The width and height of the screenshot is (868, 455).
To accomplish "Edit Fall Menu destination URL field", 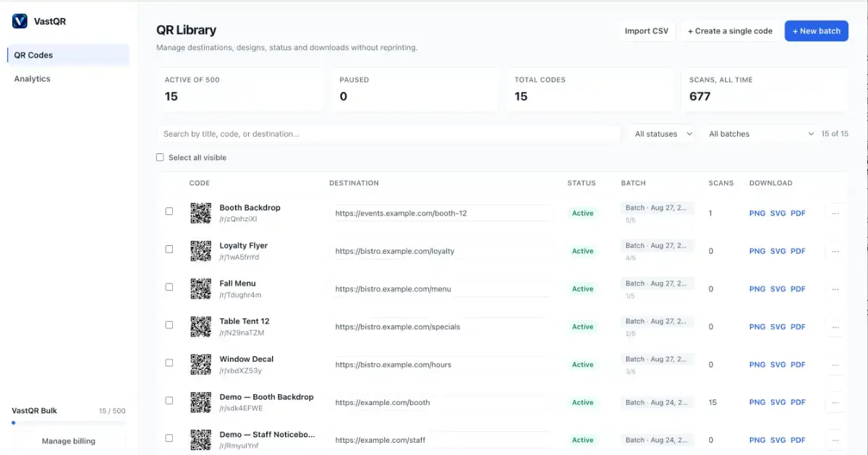I will [x=441, y=289].
